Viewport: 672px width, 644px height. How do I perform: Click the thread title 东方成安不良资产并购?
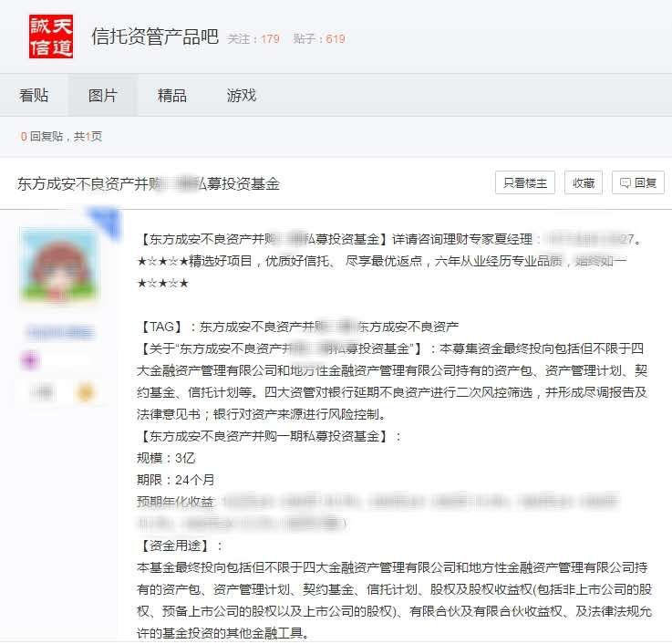click(149, 183)
